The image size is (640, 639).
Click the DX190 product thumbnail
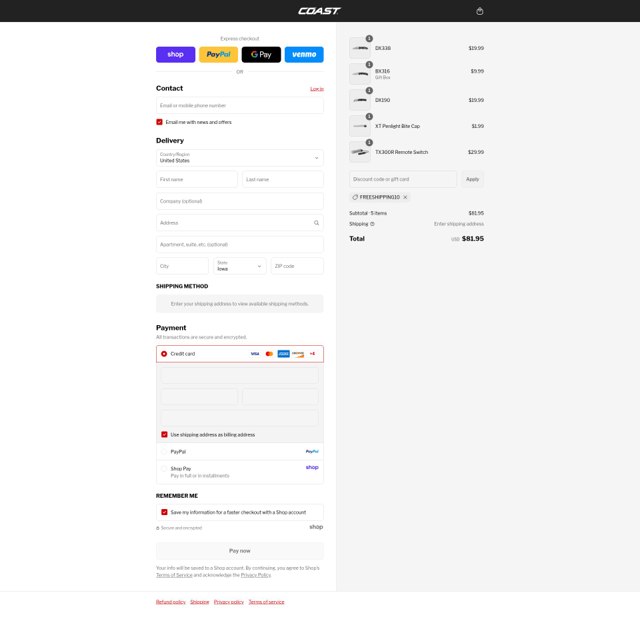[360, 100]
